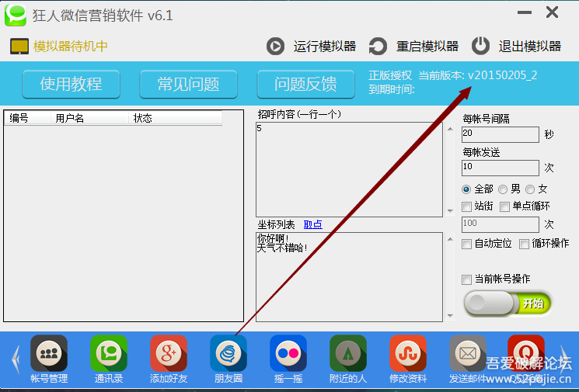Open the 帐号管理 account management icon

click(x=49, y=354)
